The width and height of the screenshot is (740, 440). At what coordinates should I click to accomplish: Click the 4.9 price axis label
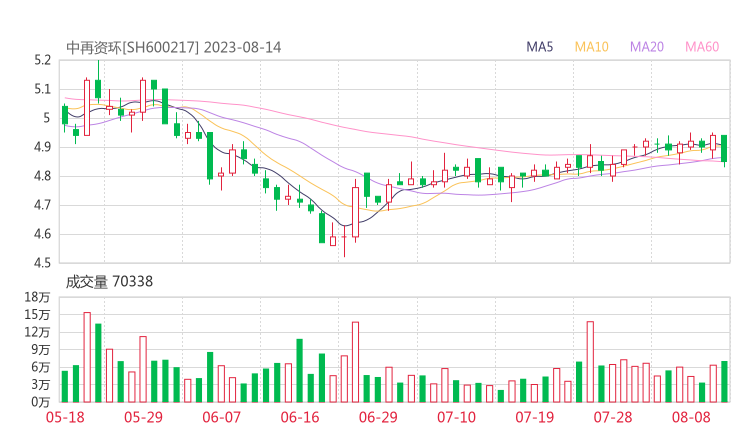tap(42, 147)
